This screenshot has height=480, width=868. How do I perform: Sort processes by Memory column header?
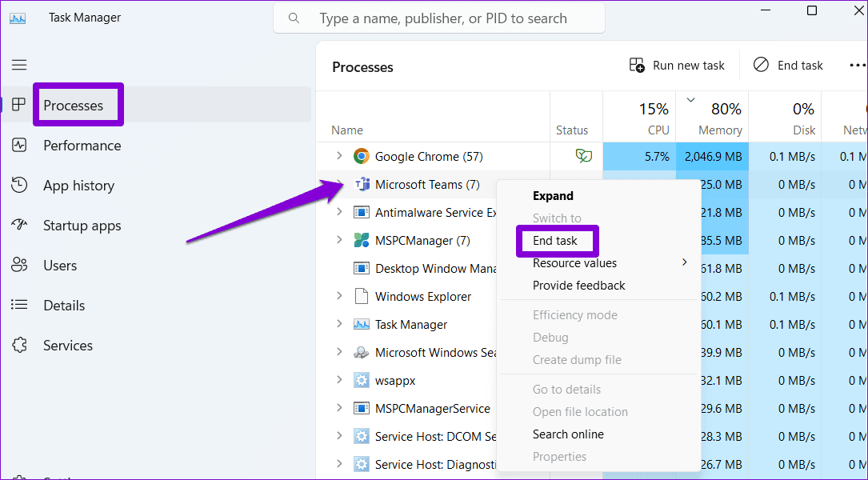(719, 130)
